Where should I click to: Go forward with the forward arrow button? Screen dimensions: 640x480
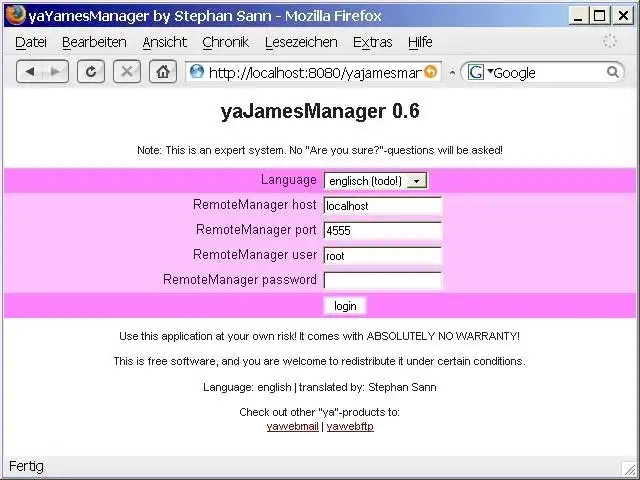tap(55, 72)
